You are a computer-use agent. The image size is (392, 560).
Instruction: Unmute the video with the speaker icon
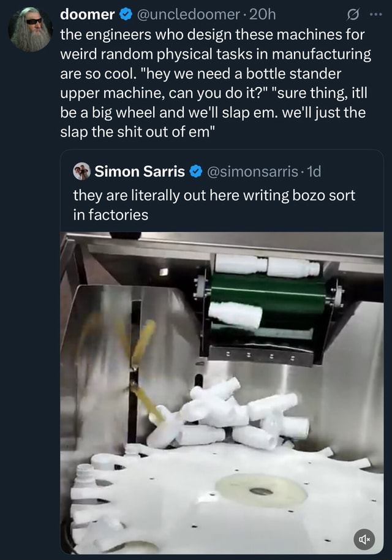[x=364, y=539]
